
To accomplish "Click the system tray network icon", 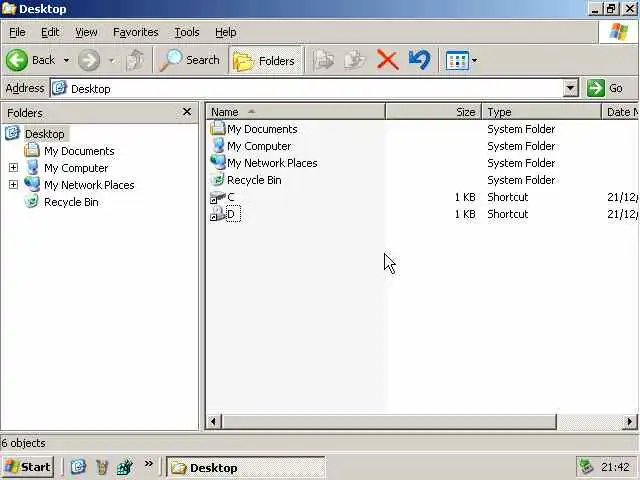I will (x=587, y=467).
